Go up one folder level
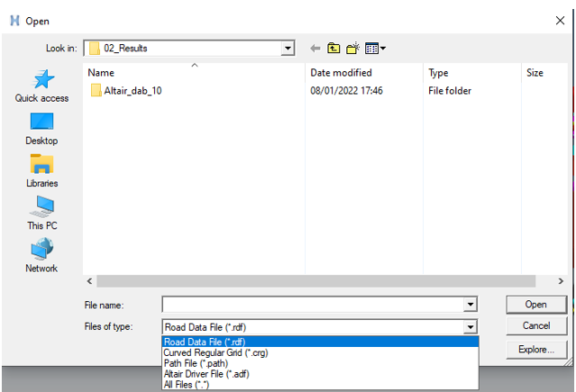 pyautogui.click(x=334, y=48)
